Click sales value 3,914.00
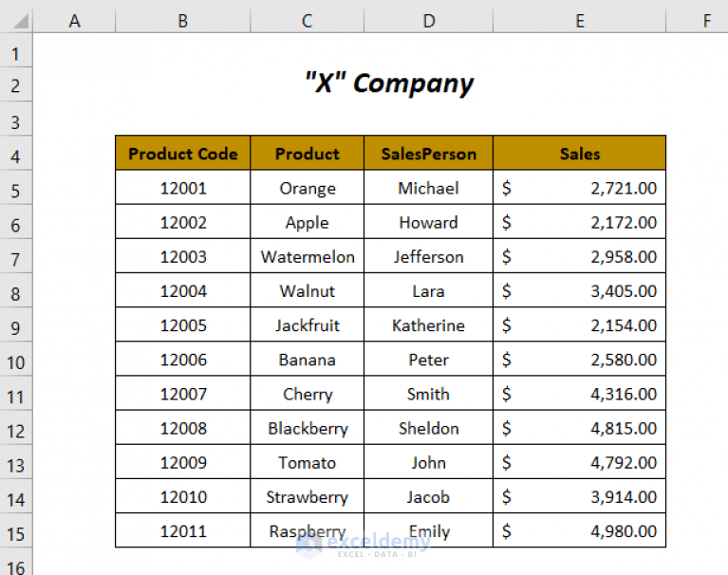The image size is (728, 575). [579, 496]
